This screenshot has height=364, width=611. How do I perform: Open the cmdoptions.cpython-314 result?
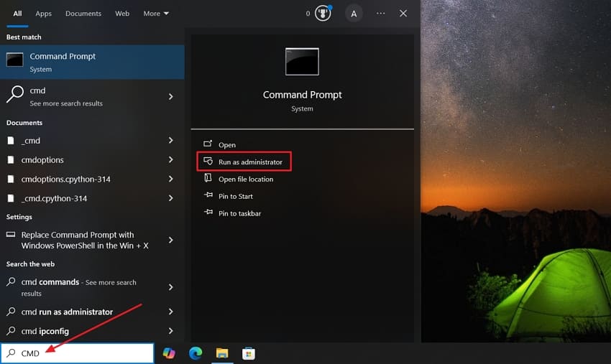click(x=92, y=179)
